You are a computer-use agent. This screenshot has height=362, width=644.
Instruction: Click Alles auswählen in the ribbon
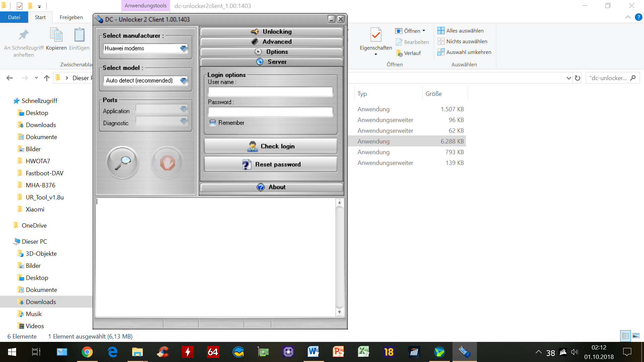[461, 31]
